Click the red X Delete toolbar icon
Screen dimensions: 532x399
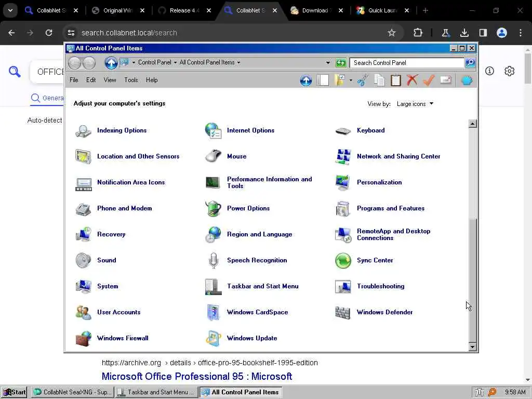pos(412,81)
